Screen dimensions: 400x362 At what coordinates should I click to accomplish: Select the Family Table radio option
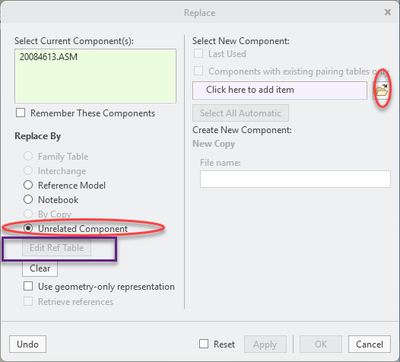coord(28,156)
